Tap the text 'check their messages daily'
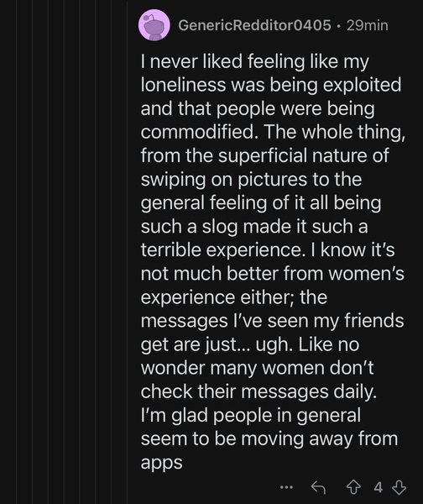The height and width of the screenshot is (504, 423). [x=258, y=391]
